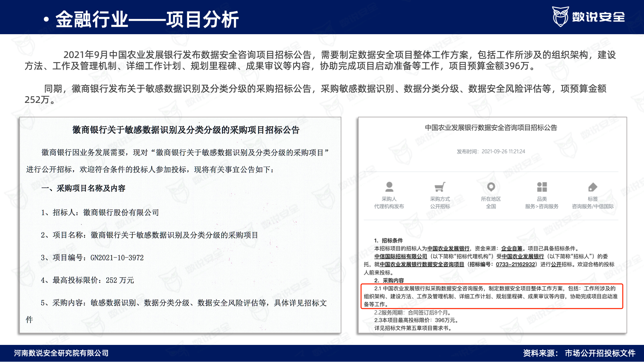This screenshot has width=644, height=362.
Task: Click the 徽商银行 announcement bold title
Action: (186, 130)
